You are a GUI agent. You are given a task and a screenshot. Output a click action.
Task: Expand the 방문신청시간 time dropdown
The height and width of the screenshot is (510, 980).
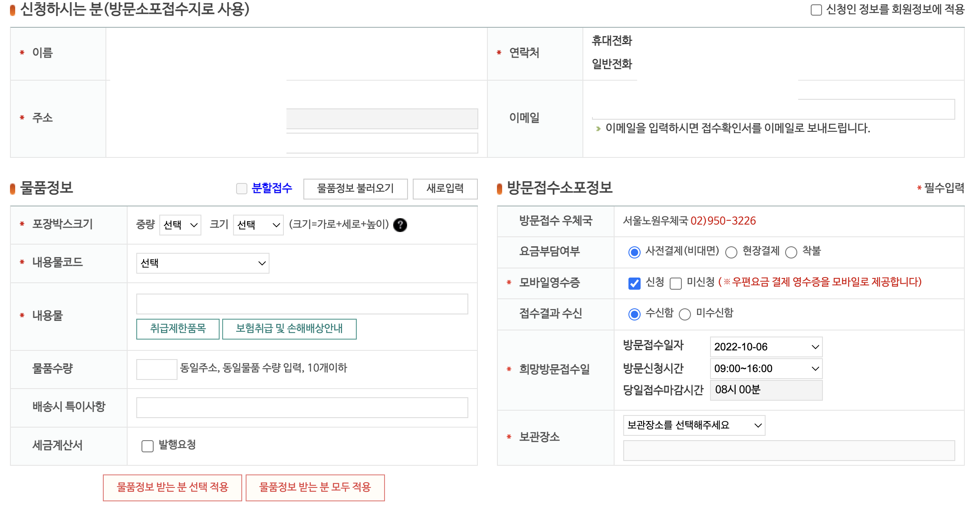pyautogui.click(x=766, y=369)
